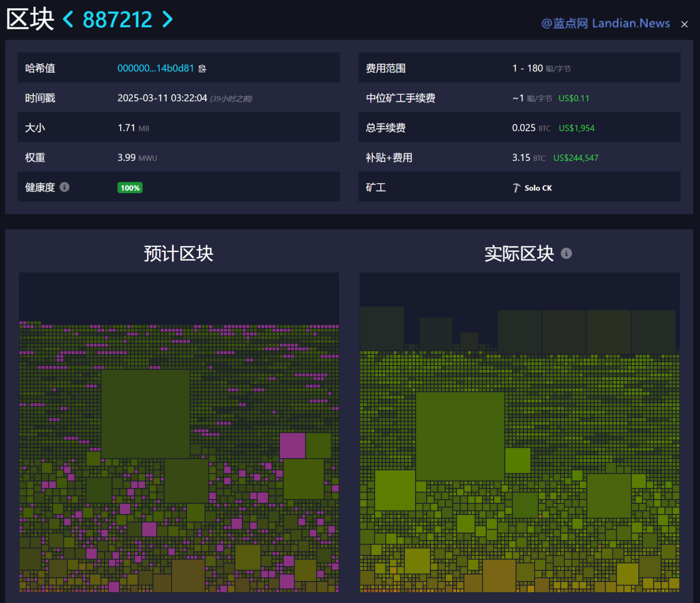This screenshot has width=700, height=603.
Task: Select total fees US$1,954 amount
Action: click(576, 128)
